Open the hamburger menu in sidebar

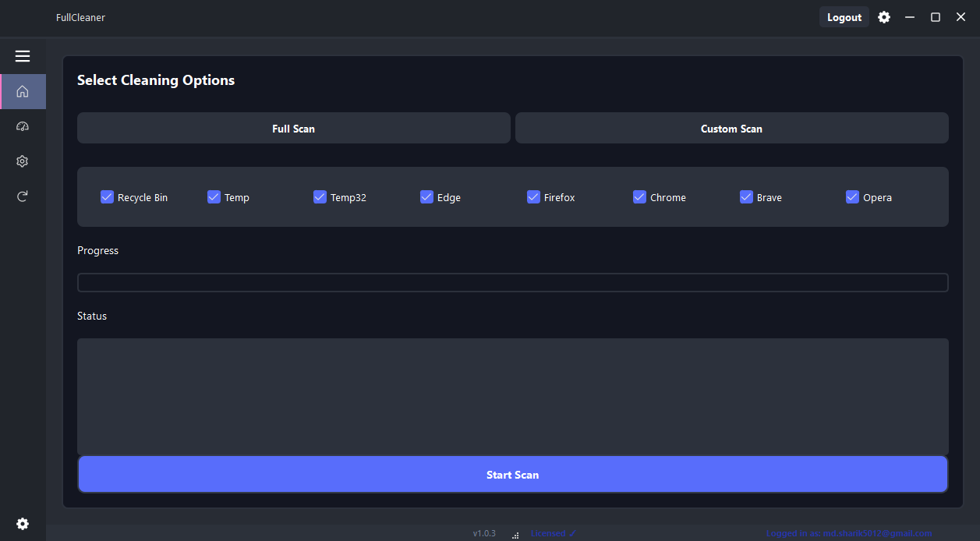point(23,56)
